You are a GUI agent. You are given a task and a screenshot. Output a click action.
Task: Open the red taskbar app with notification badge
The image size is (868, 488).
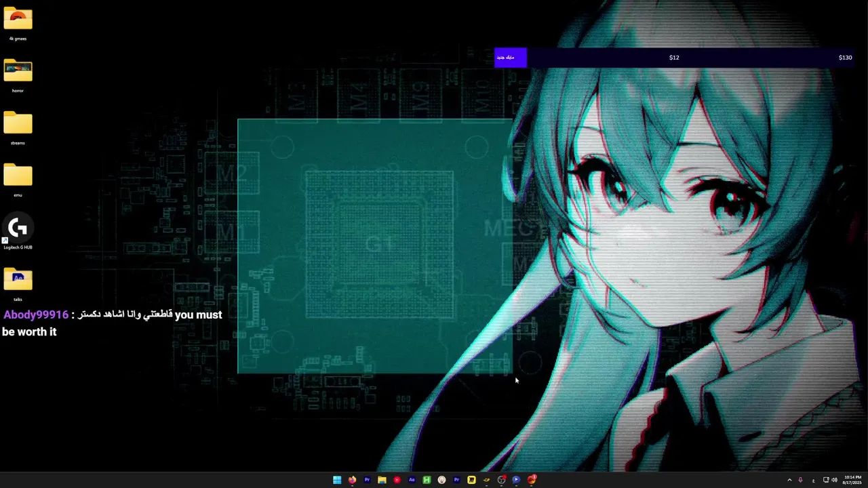532,480
